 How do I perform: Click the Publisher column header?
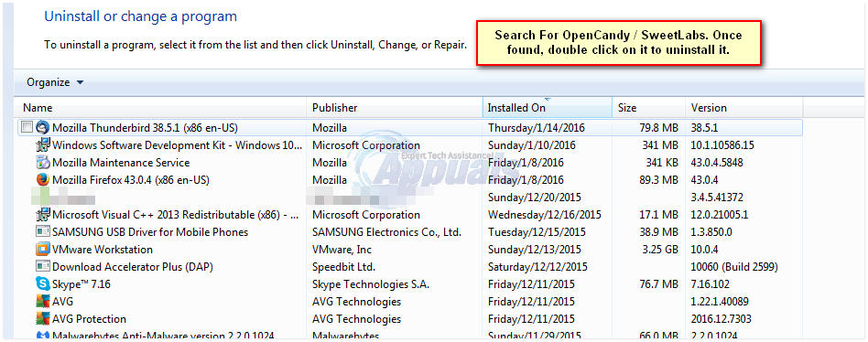[x=395, y=108]
